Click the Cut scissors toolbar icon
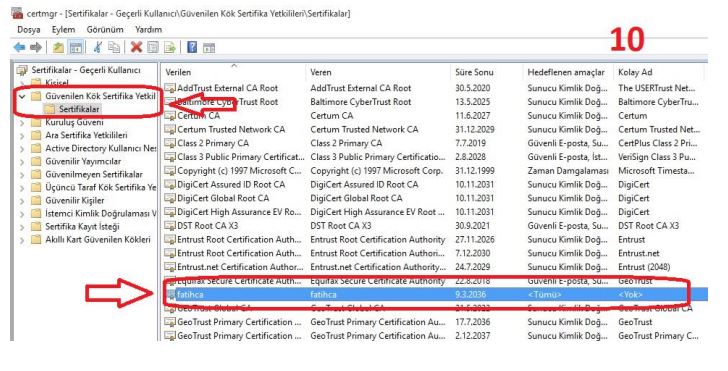The width and height of the screenshot is (728, 371). tap(98, 47)
